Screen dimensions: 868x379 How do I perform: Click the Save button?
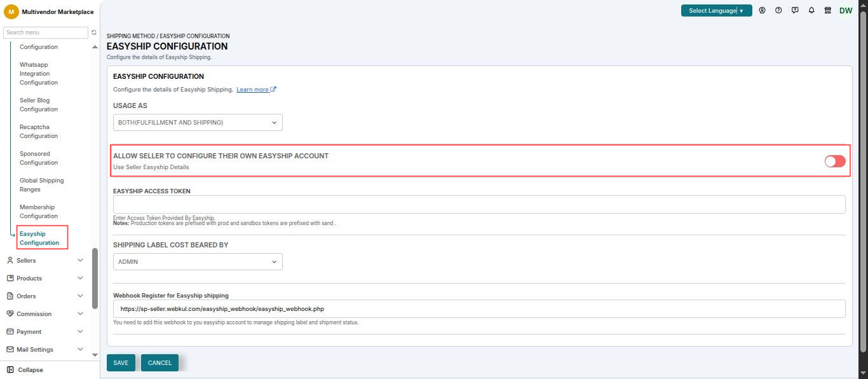coord(121,362)
